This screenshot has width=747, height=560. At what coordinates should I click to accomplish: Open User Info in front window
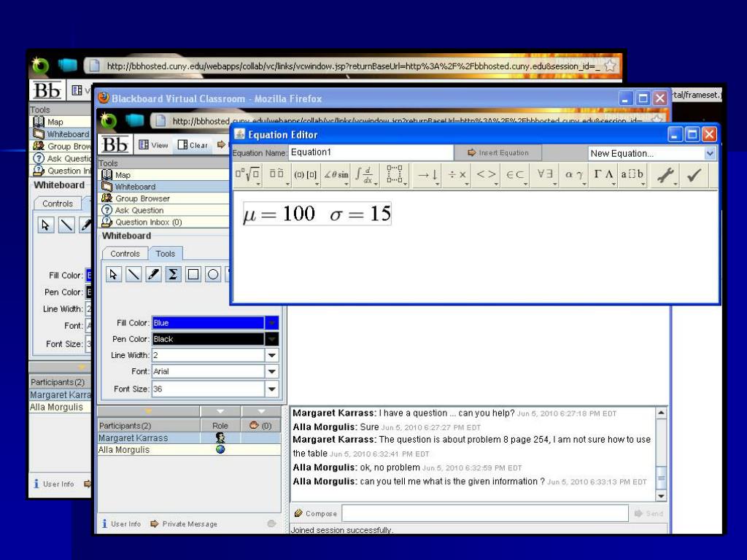pos(121,524)
